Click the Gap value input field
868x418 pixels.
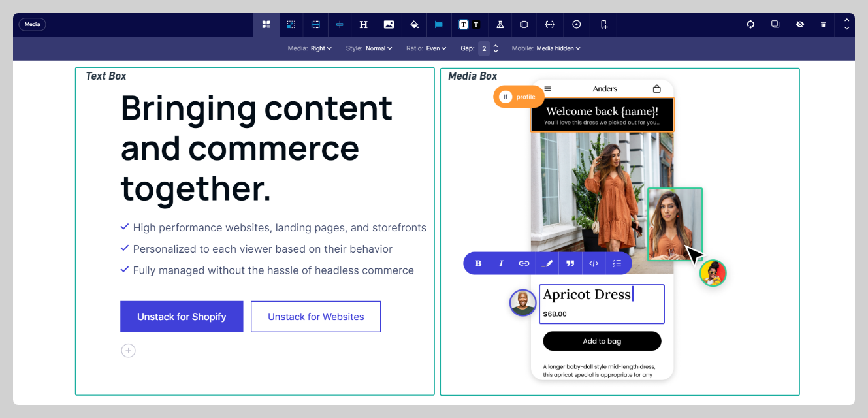point(484,48)
